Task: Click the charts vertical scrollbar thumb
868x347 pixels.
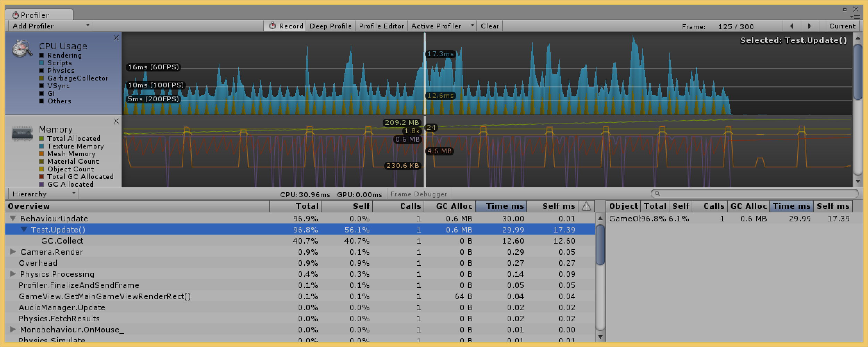Action: (858, 72)
